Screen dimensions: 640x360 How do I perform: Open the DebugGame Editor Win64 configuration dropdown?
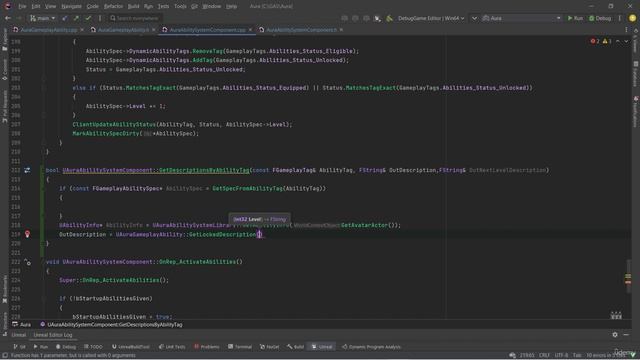[x=431, y=18]
